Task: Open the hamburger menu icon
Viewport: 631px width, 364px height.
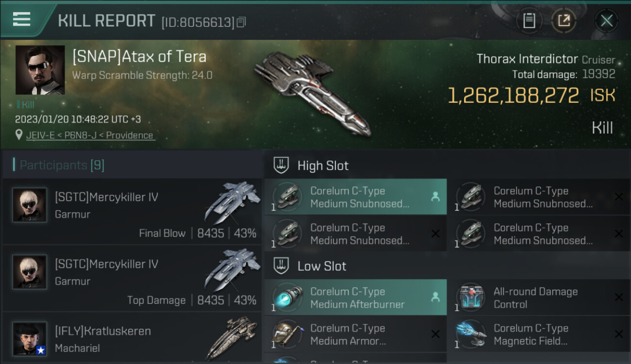Action: (x=21, y=19)
